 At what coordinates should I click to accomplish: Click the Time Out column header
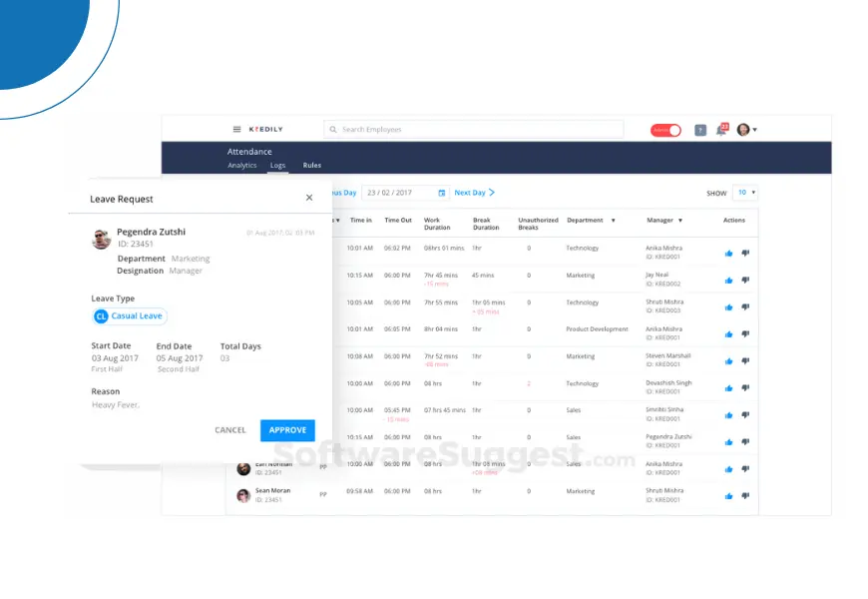pos(398,221)
